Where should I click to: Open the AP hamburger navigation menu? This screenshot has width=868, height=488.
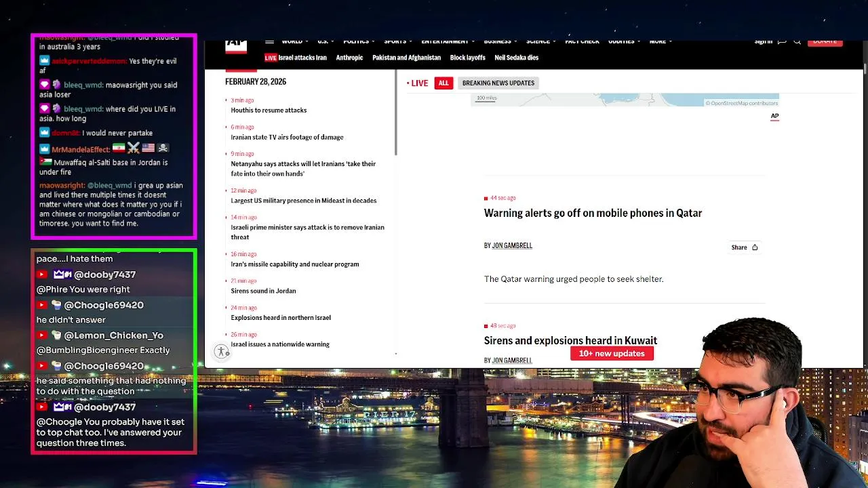click(x=269, y=42)
